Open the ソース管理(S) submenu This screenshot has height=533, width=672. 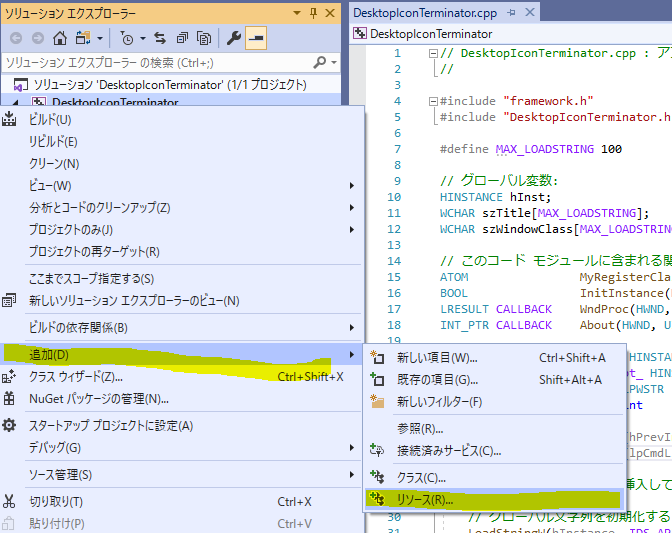click(182, 475)
